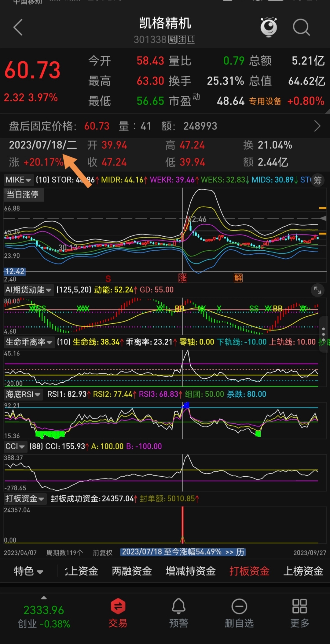This screenshot has height=644, width=330.
Task: Open the AI期货动能 indicator dropdown
Action: pos(28,290)
